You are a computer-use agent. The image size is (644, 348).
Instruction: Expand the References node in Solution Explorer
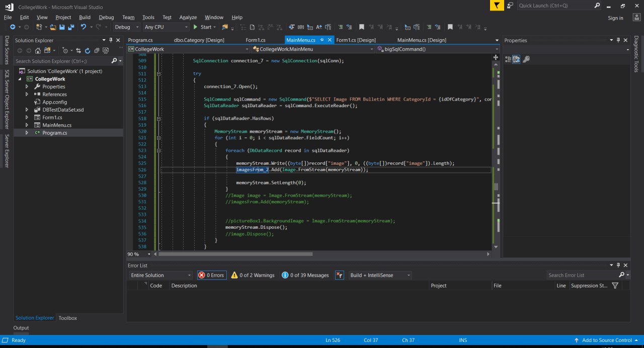[27, 94]
